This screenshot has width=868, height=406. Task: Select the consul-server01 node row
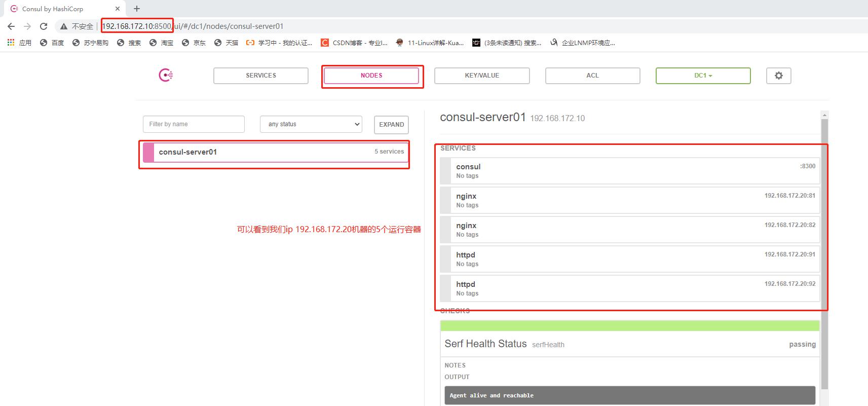[276, 152]
